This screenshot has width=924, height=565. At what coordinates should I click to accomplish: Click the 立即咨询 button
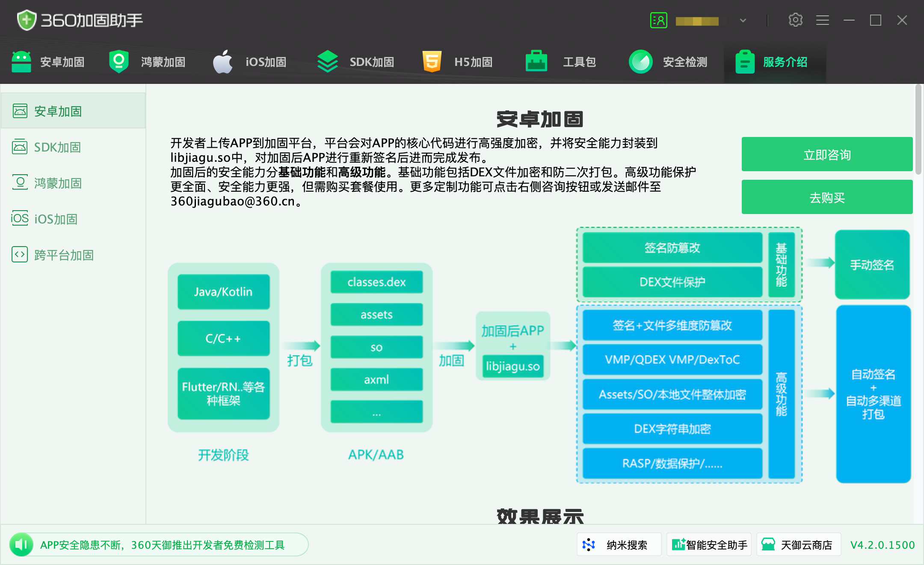pos(826,155)
